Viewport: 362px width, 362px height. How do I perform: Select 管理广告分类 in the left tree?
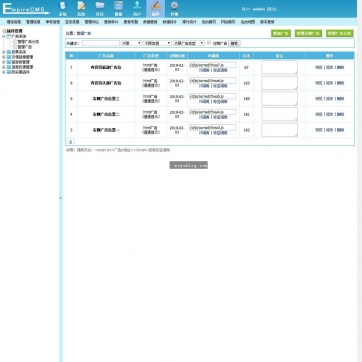28,42
